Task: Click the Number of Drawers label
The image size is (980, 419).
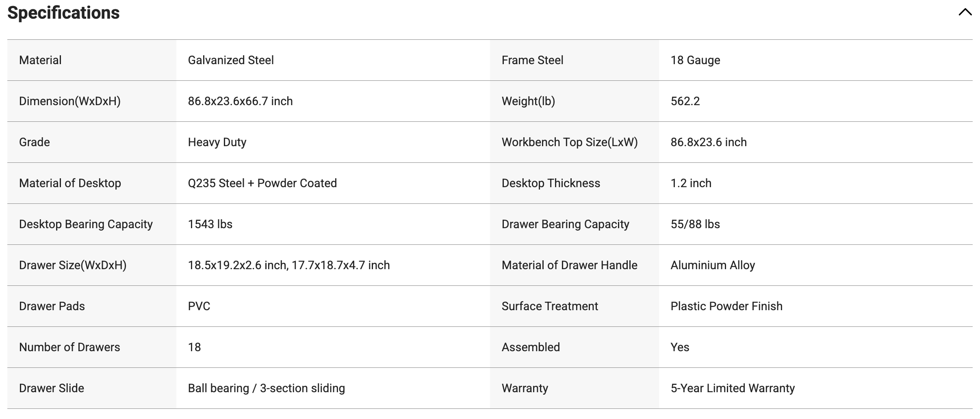Action: tap(69, 347)
